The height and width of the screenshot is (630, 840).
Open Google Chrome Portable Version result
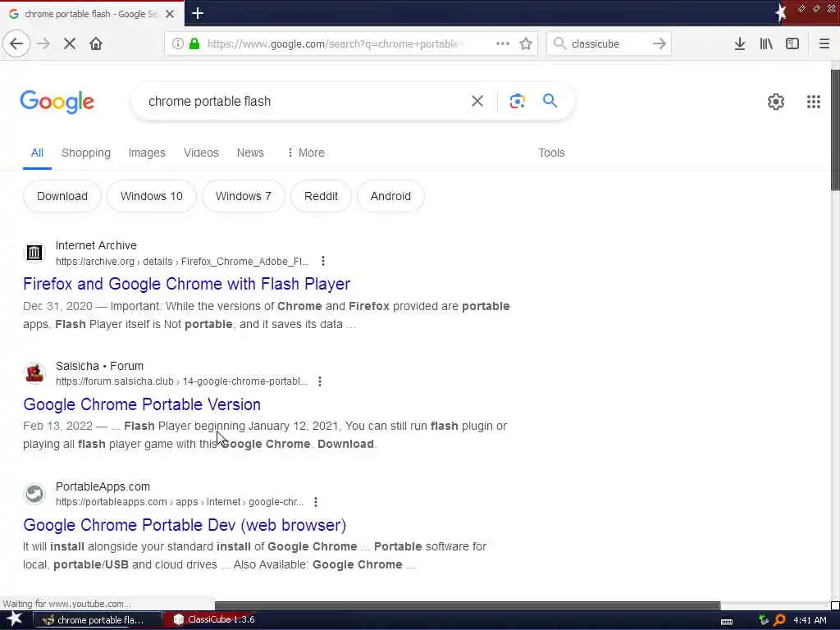142,404
